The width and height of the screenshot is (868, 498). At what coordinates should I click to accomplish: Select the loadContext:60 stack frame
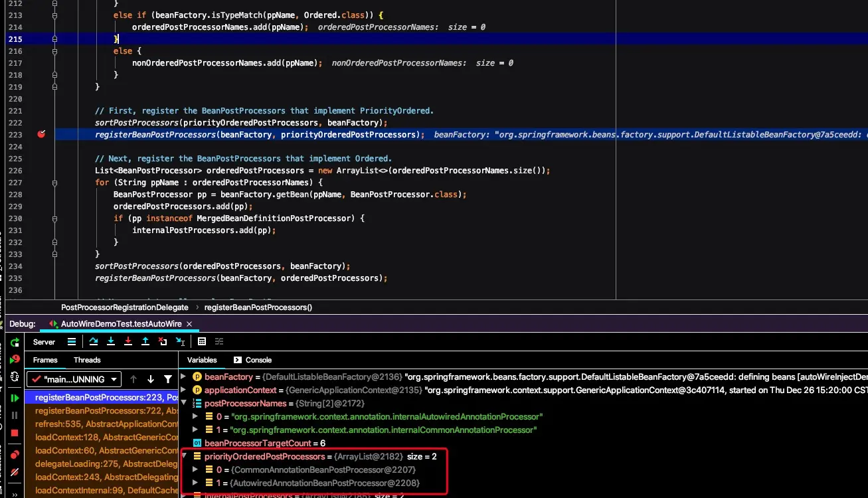click(x=102, y=451)
